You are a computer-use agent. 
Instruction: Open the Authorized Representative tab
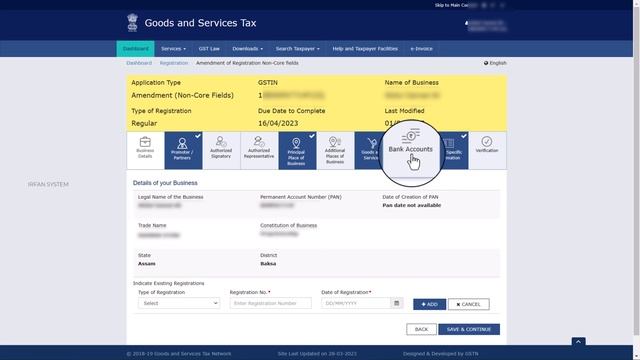pyautogui.click(x=259, y=150)
